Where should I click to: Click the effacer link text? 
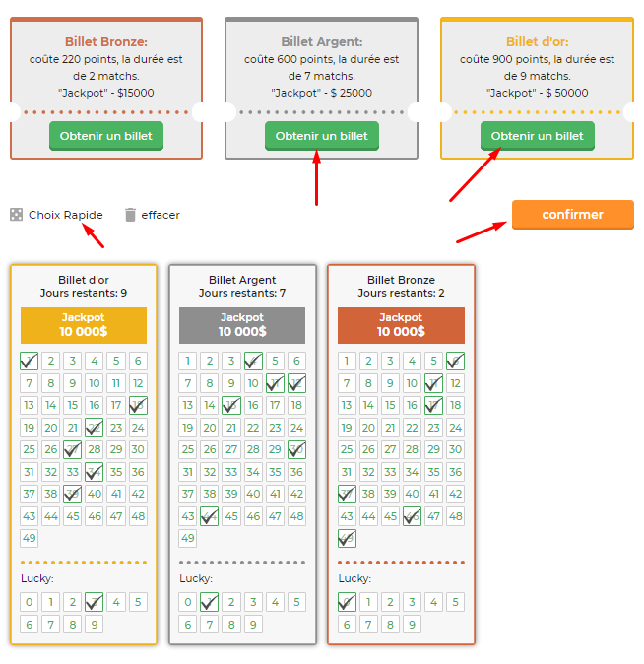point(161,215)
